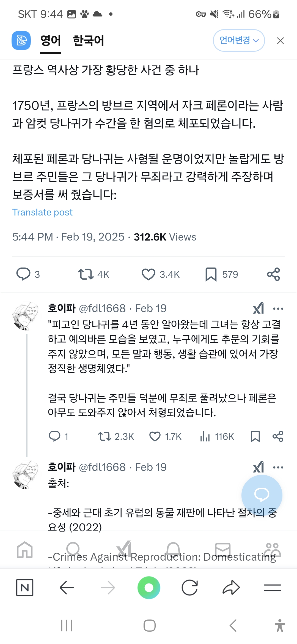Reply to the main post
This screenshot has height=644, width=297.
click(23, 274)
